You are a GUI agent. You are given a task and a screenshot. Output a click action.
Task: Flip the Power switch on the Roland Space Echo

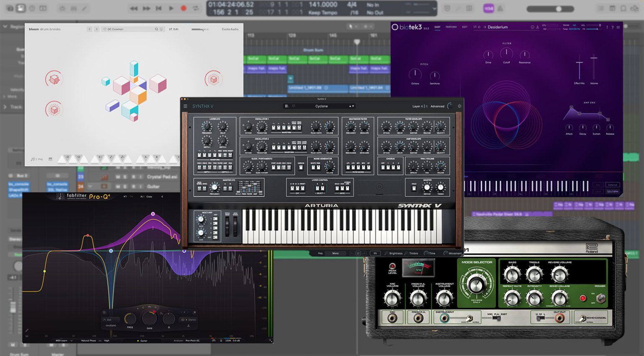coord(600,298)
